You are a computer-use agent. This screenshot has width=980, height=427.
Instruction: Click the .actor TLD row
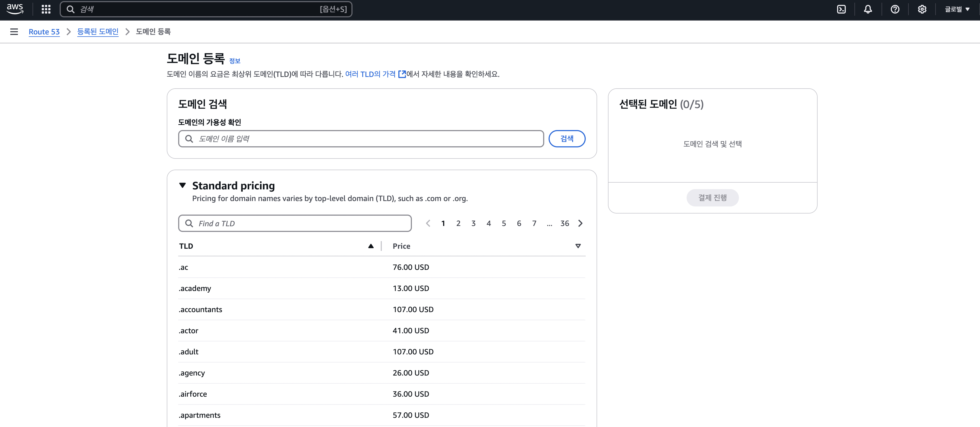(382, 331)
